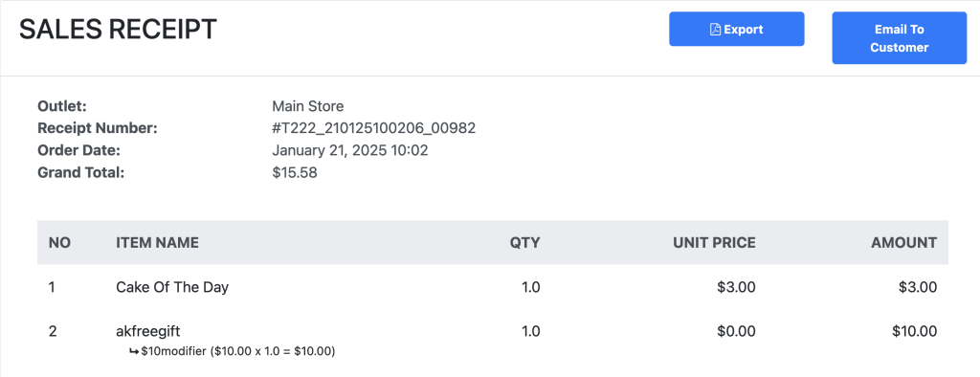980x377 pixels.
Task: Click the receipt number #T222_210125100206_00982
Action: (x=374, y=129)
